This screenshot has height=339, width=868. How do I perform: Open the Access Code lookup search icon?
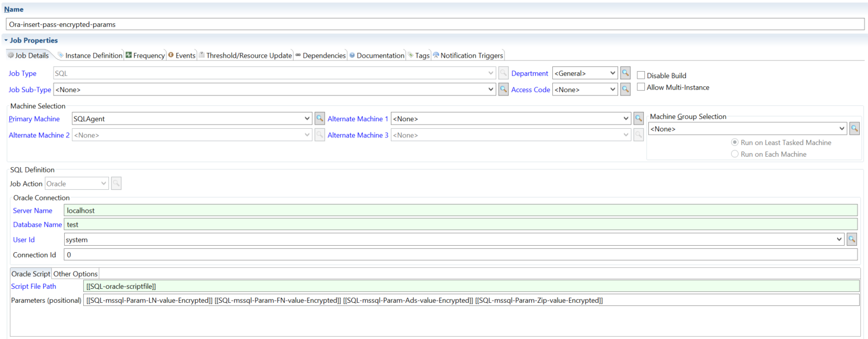(625, 90)
